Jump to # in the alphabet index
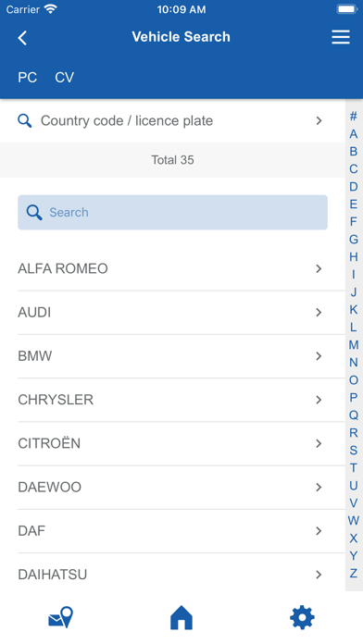Image resolution: width=363 pixels, height=644 pixels. (x=354, y=117)
